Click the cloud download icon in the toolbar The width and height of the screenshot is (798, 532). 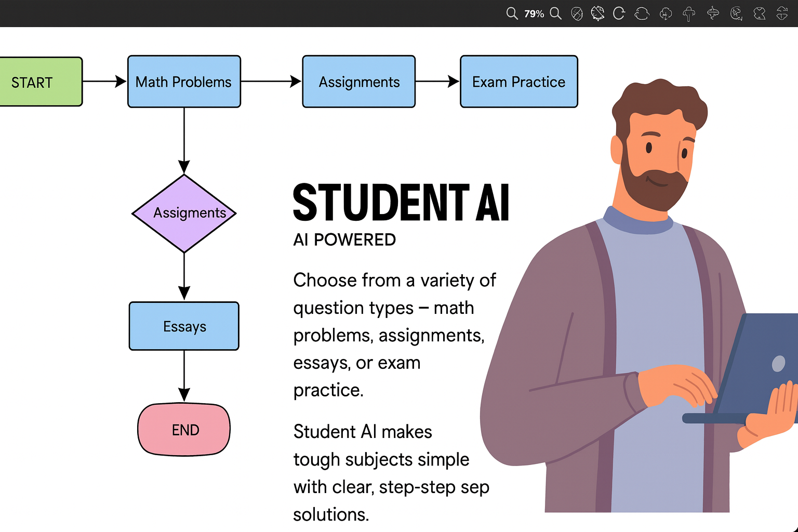click(666, 14)
